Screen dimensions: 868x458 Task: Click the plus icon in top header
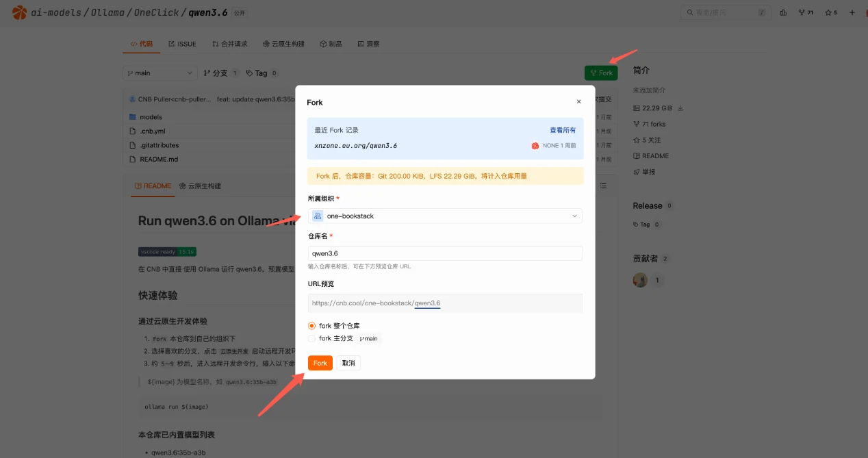click(852, 12)
